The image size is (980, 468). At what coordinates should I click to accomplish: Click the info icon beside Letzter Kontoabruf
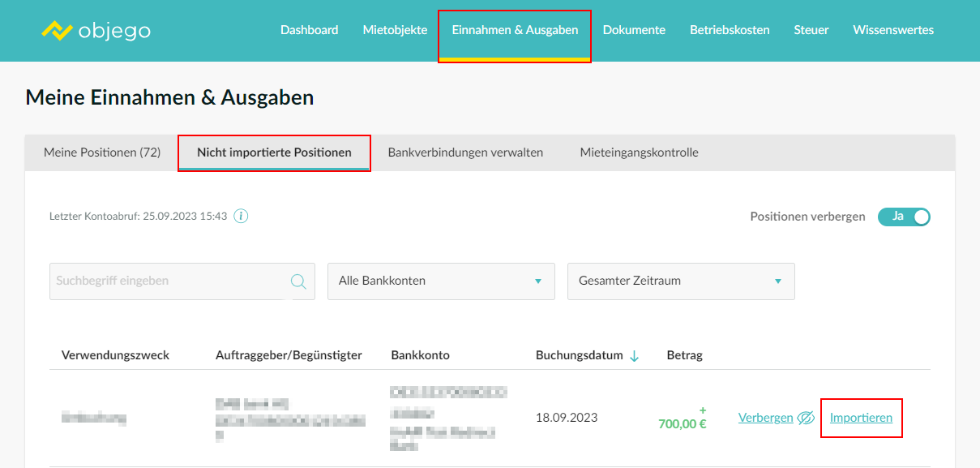point(241,217)
